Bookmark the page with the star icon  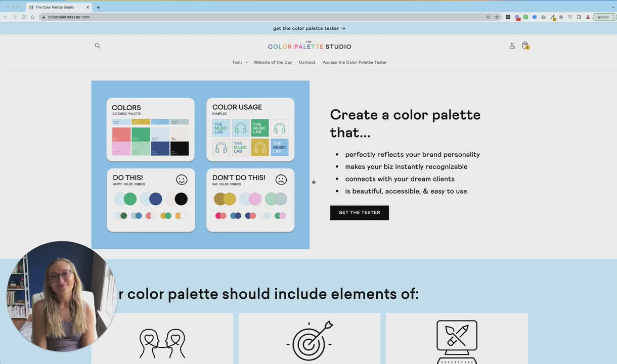(x=497, y=17)
